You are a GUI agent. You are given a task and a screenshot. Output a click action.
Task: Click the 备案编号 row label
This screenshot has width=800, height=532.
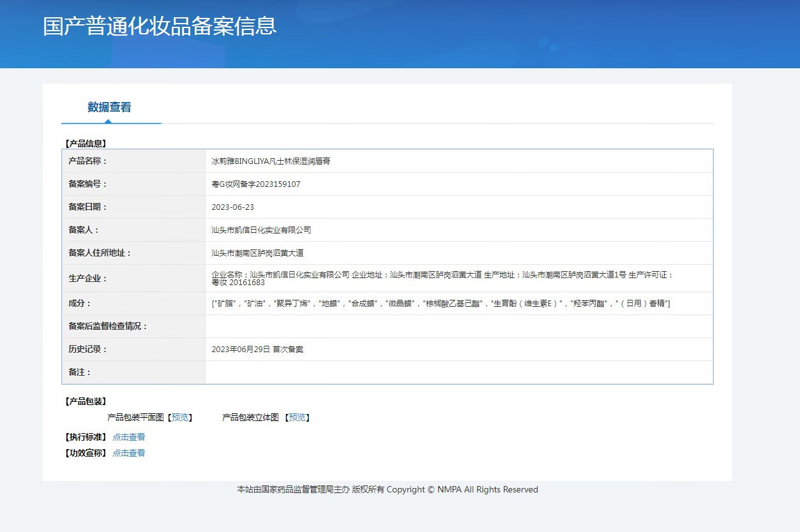88,184
